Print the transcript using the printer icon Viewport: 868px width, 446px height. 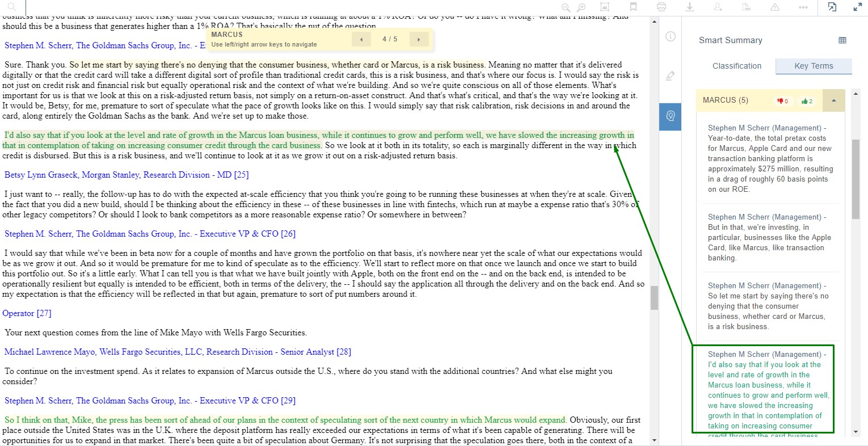661,7
